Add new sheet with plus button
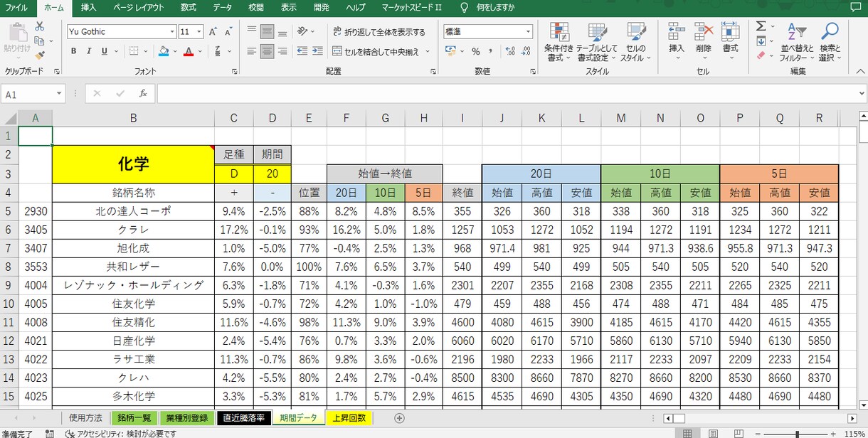The height and width of the screenshot is (438, 868). pyautogui.click(x=399, y=418)
